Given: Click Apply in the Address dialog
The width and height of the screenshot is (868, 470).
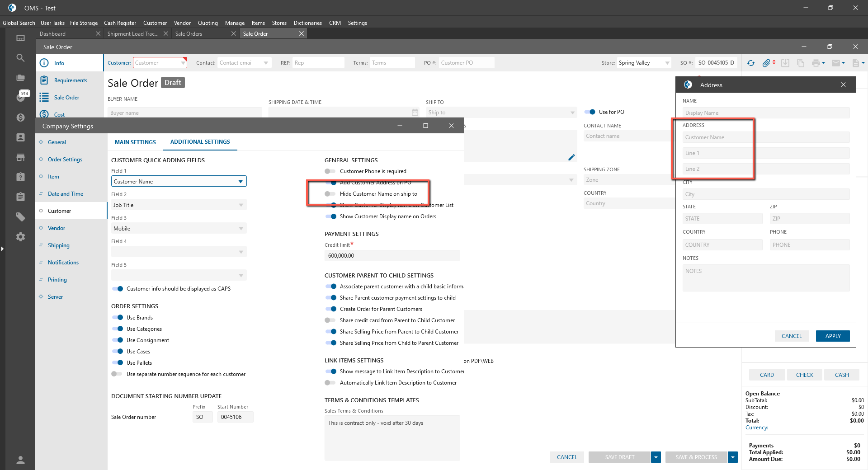Looking at the screenshot, I should [832, 336].
